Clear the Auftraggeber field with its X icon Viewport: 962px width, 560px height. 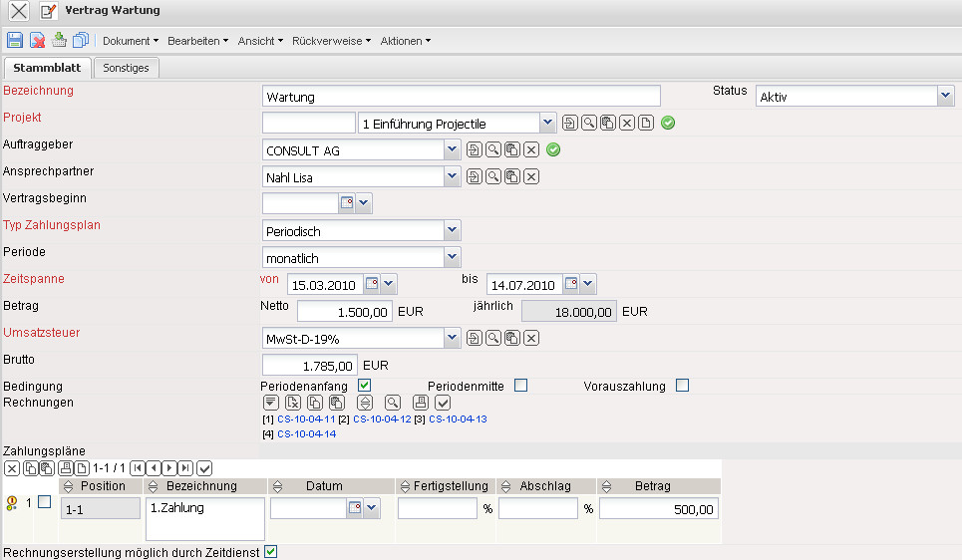[x=532, y=150]
